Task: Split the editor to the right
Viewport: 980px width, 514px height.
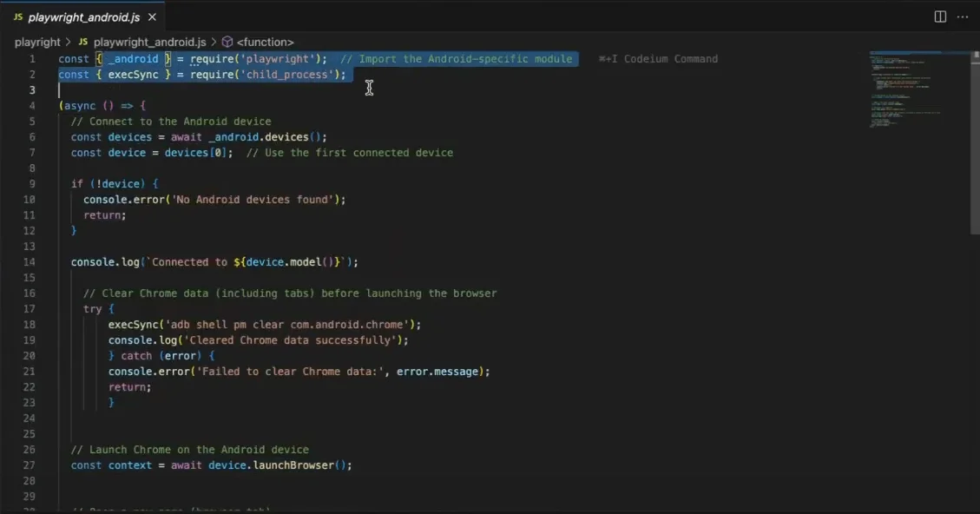Action: [x=940, y=16]
